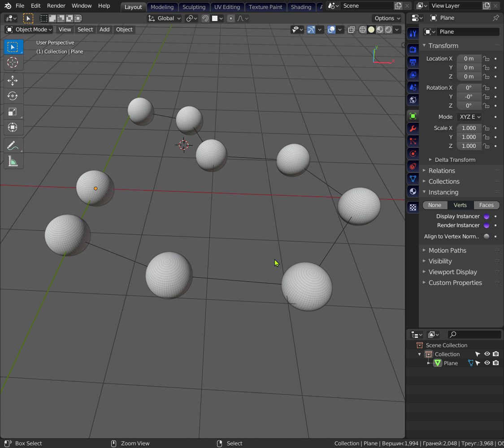Open the Modifiers properties tab
The height and width of the screenshot is (448, 504).
pos(413,129)
